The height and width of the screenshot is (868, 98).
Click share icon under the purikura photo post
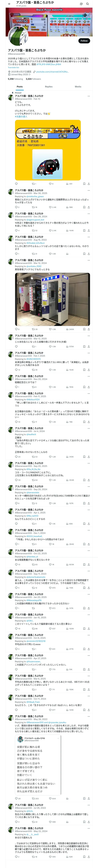[x=89, y=329]
